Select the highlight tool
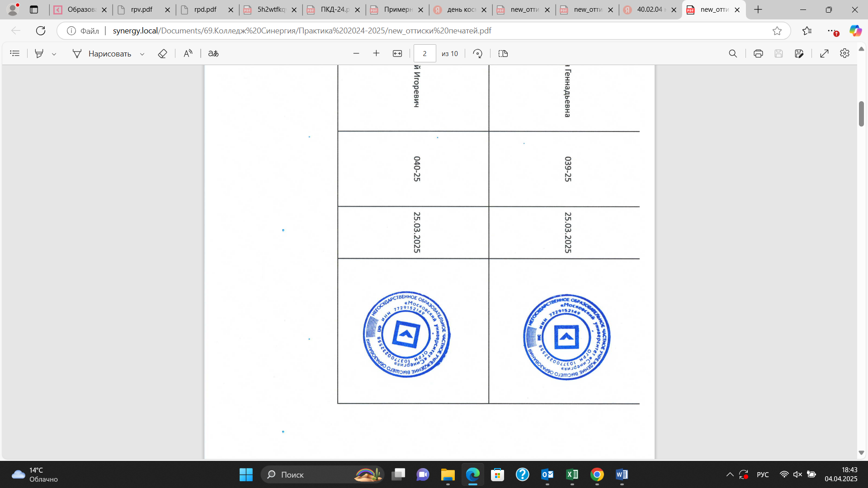This screenshot has height=488, width=868. 39,53
